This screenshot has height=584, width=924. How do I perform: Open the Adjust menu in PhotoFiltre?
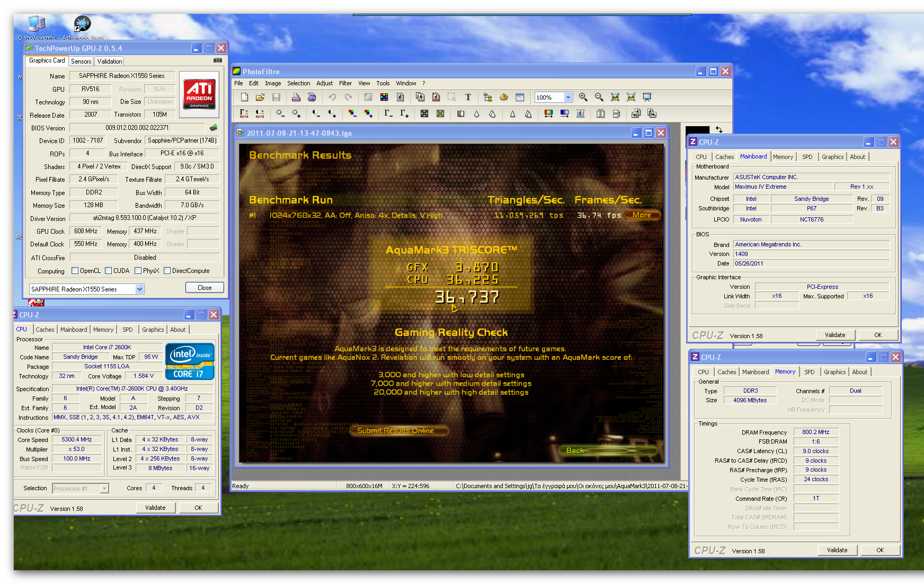[325, 83]
